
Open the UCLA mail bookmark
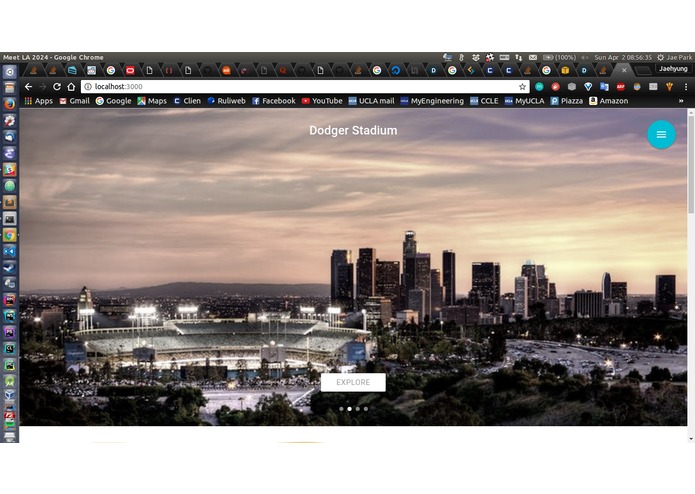click(371, 101)
